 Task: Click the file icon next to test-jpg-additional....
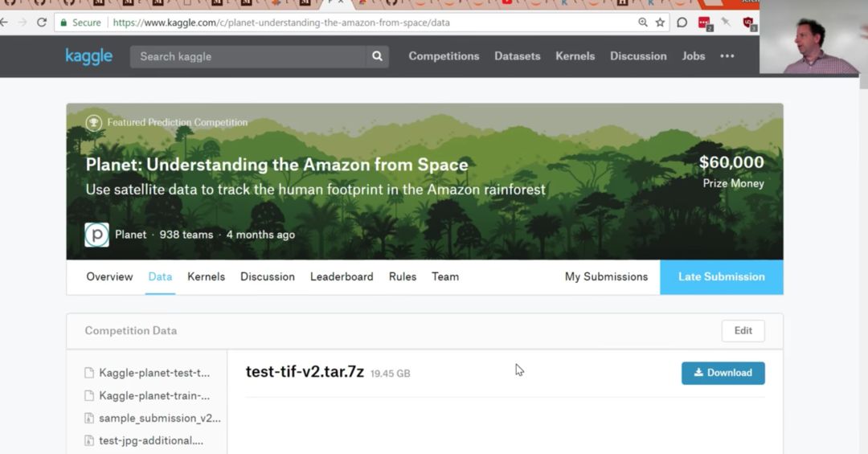tap(89, 440)
